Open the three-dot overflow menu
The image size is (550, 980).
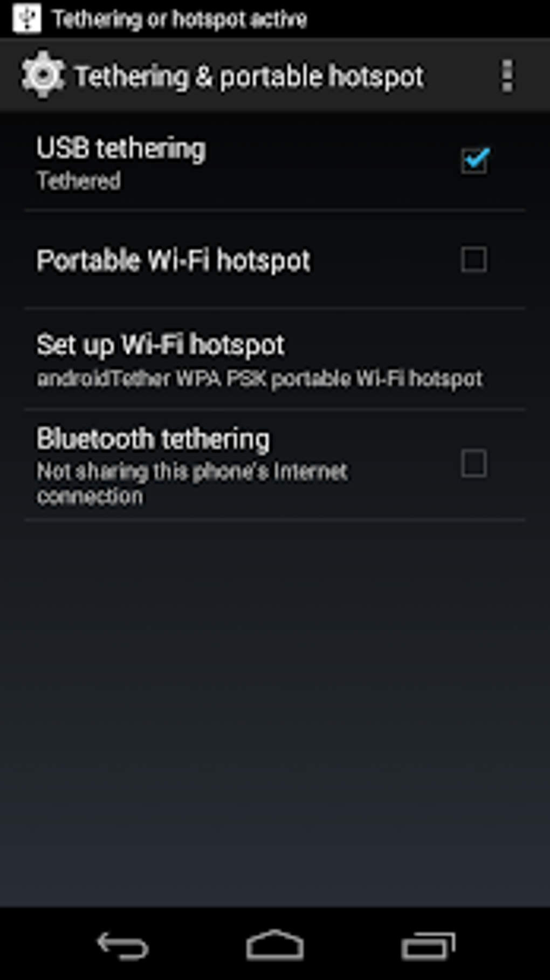coord(507,76)
